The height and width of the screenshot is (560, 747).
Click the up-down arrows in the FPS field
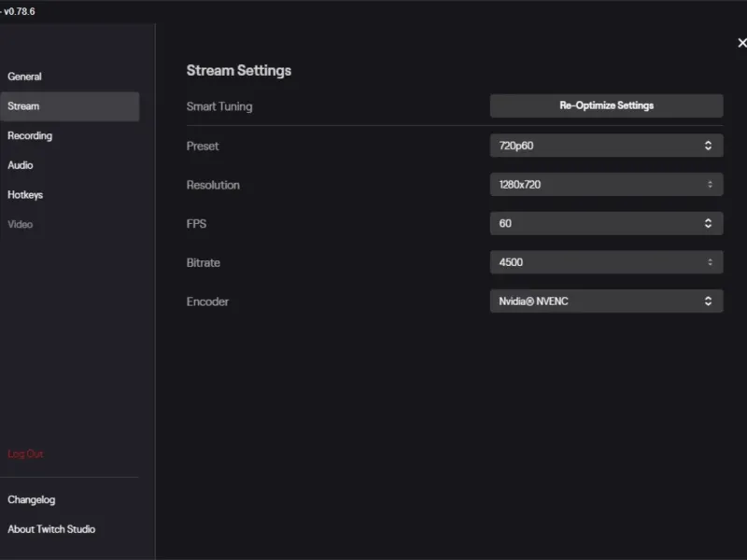(x=708, y=224)
